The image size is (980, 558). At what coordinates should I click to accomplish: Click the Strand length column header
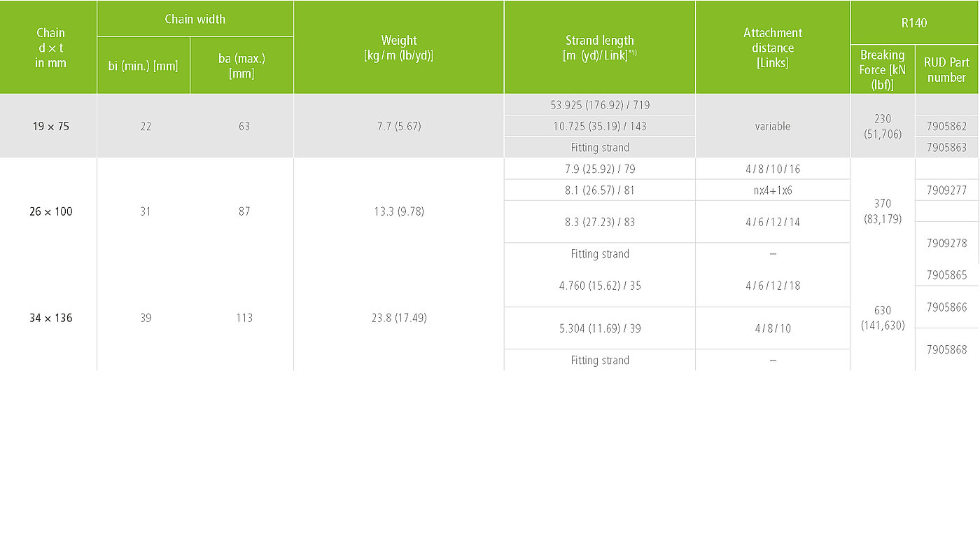(600, 47)
